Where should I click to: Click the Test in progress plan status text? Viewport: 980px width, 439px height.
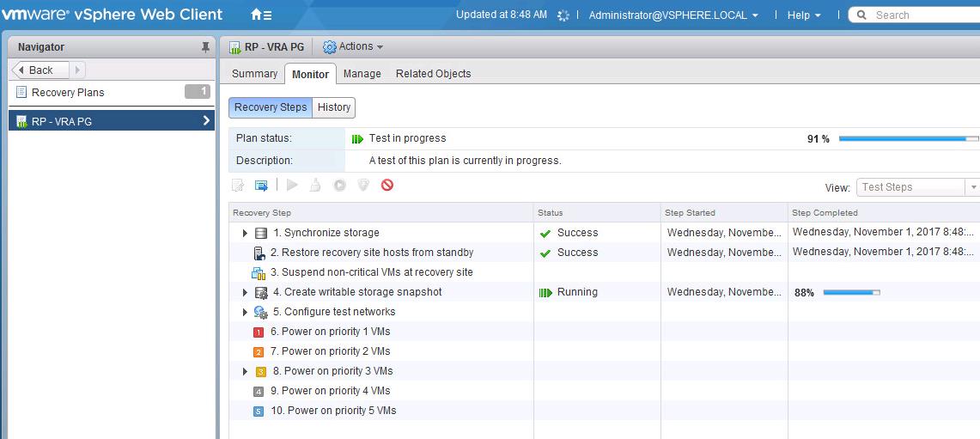407,138
